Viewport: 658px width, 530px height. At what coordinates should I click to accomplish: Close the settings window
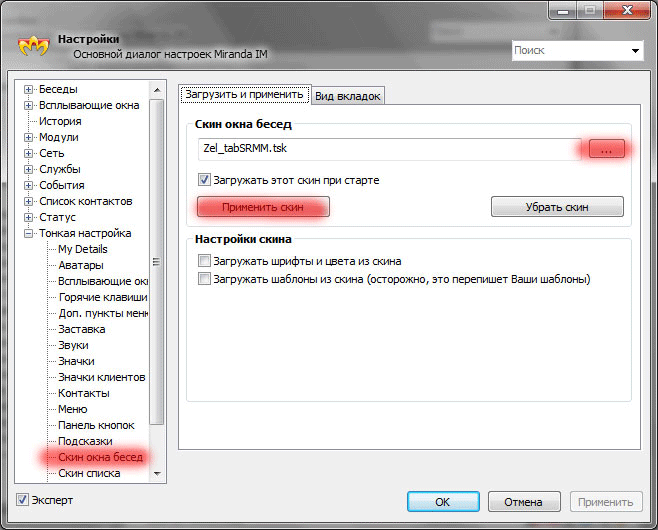coord(627,10)
